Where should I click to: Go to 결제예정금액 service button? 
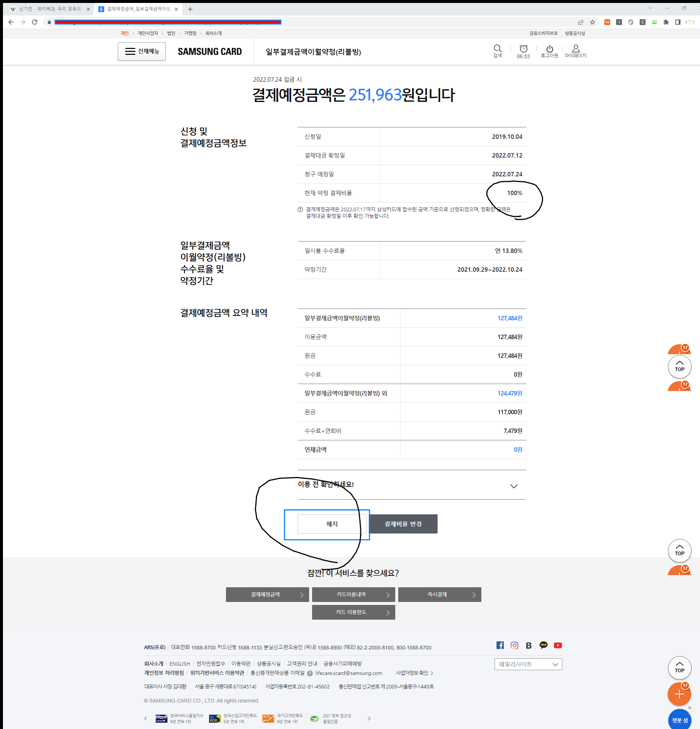point(267,594)
